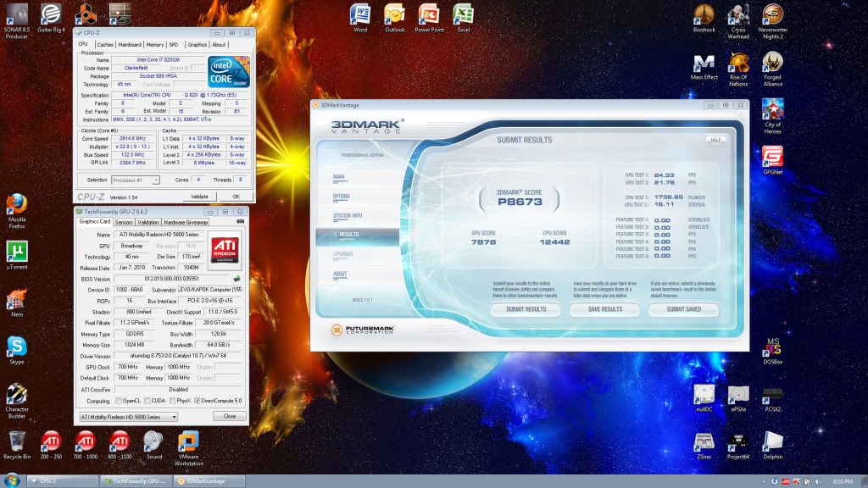The image size is (868, 488).
Task: Click the DOSBox desktop icon
Action: point(773,350)
